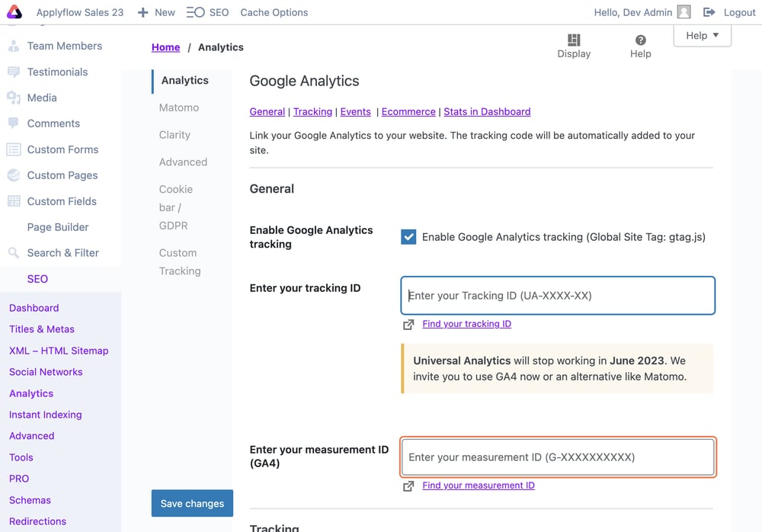The width and height of the screenshot is (762, 532).
Task: Click external link icon beside Find your tracking ID
Action: (x=408, y=325)
